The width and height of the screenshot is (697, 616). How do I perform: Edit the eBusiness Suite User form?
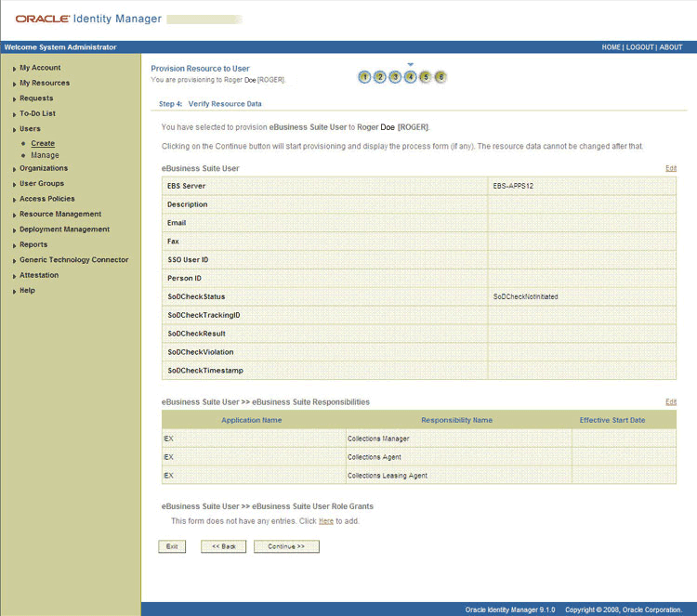tap(671, 168)
